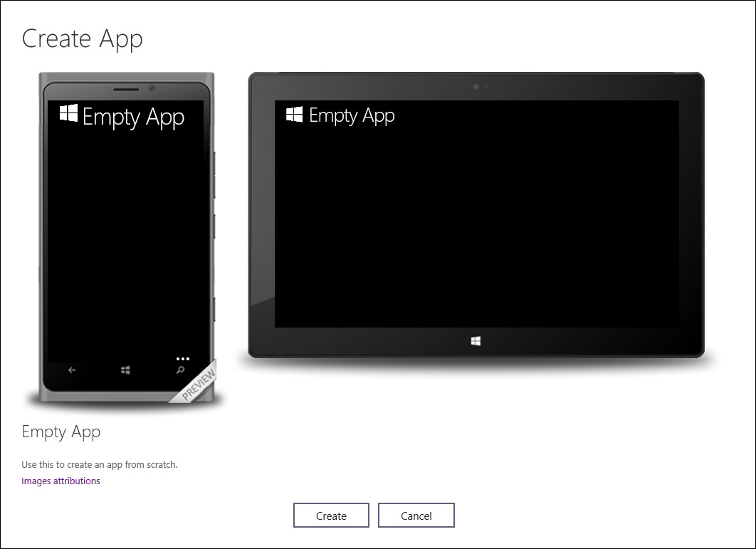This screenshot has height=549, width=756.
Task: Click the Create button
Action: [330, 515]
